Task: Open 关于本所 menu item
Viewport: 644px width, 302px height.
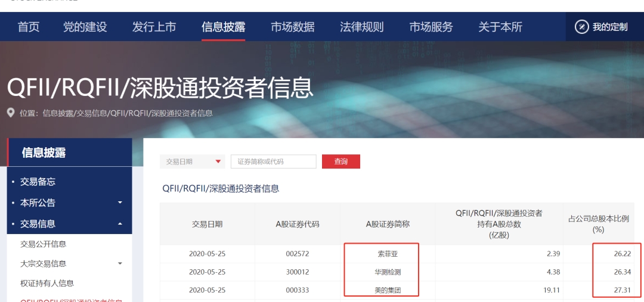Action: click(x=500, y=27)
